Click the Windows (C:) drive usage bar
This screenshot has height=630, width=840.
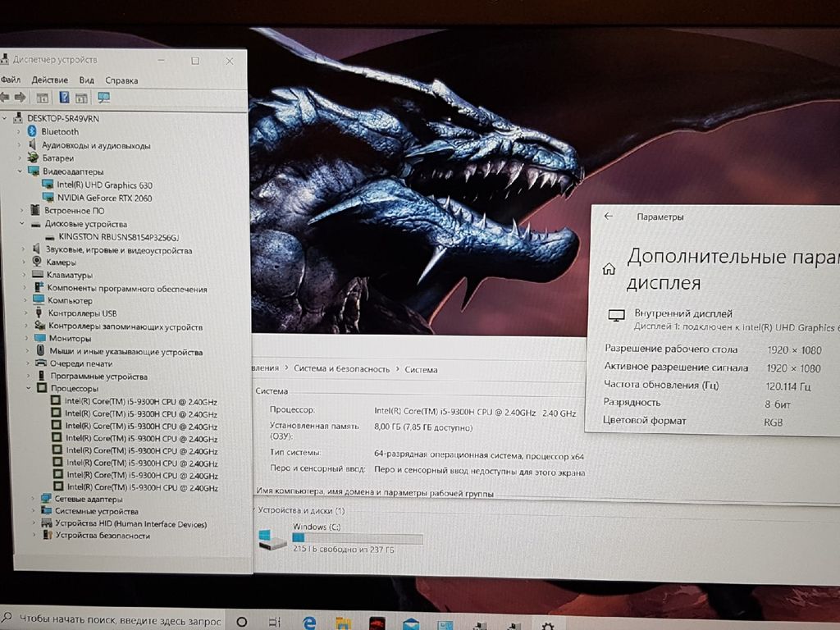click(x=358, y=538)
